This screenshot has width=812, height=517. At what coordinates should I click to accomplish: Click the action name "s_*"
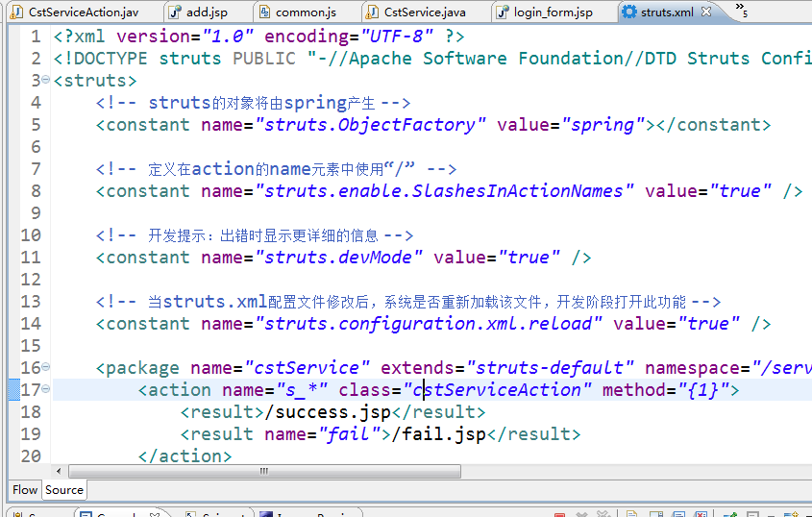click(x=302, y=390)
